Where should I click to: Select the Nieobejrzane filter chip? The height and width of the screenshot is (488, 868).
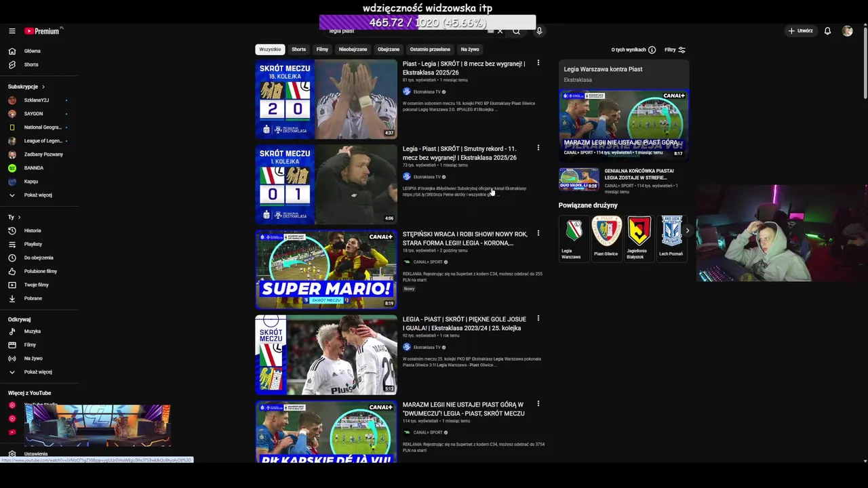(x=353, y=49)
